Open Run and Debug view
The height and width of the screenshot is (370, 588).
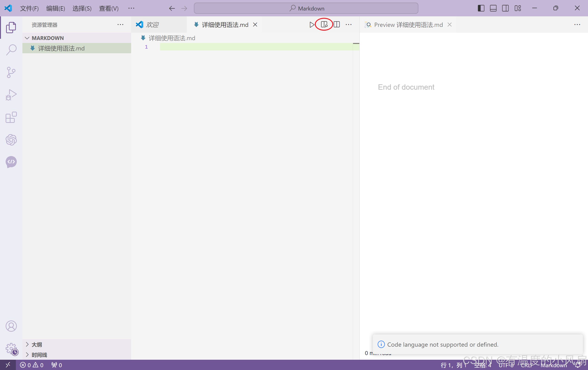pos(11,95)
